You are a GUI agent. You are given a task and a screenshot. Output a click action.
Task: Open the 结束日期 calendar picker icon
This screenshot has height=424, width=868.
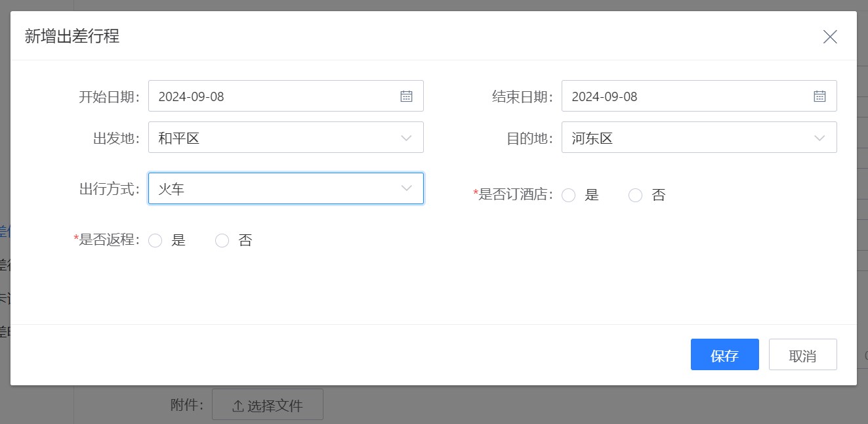coord(819,96)
